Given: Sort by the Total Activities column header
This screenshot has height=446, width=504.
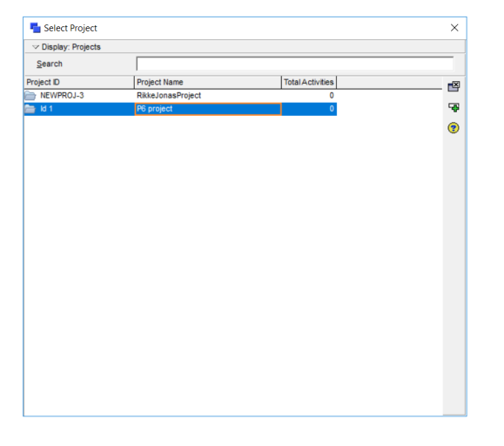Looking at the screenshot, I should (309, 83).
